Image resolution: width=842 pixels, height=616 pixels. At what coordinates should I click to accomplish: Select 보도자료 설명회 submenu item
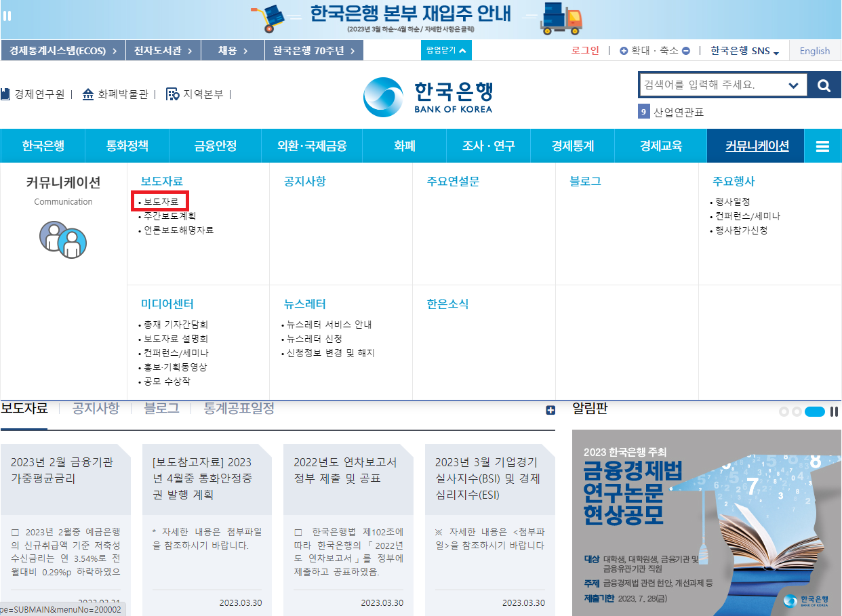point(176,339)
